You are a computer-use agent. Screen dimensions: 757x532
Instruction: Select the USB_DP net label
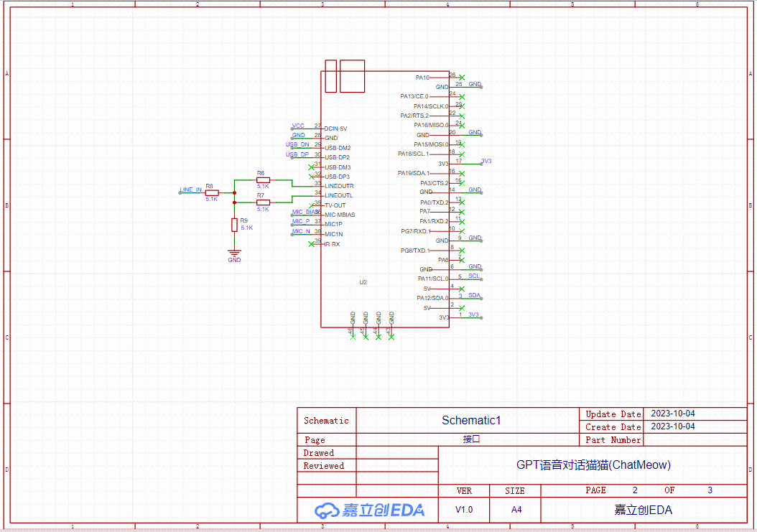[x=297, y=154]
